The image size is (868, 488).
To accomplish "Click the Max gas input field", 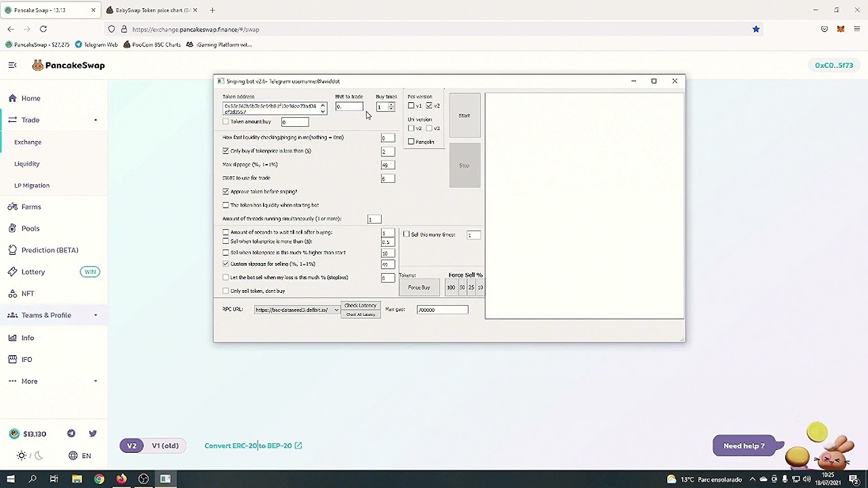I will point(442,310).
